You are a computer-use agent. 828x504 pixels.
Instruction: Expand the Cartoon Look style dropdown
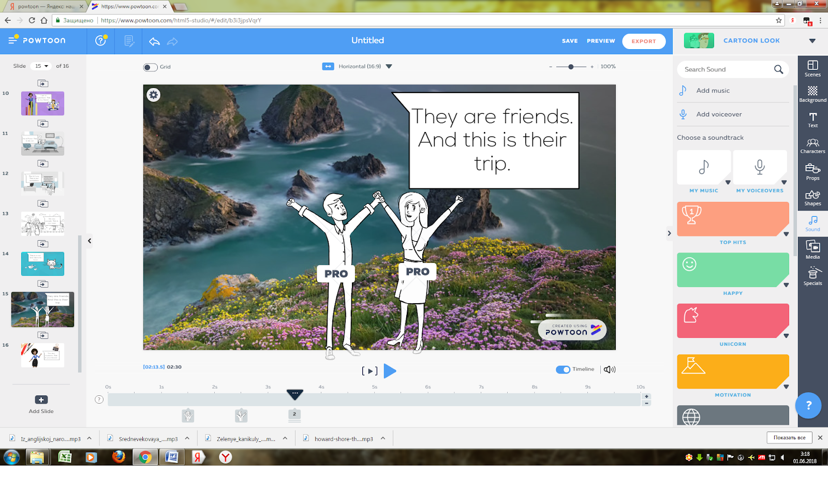812,41
